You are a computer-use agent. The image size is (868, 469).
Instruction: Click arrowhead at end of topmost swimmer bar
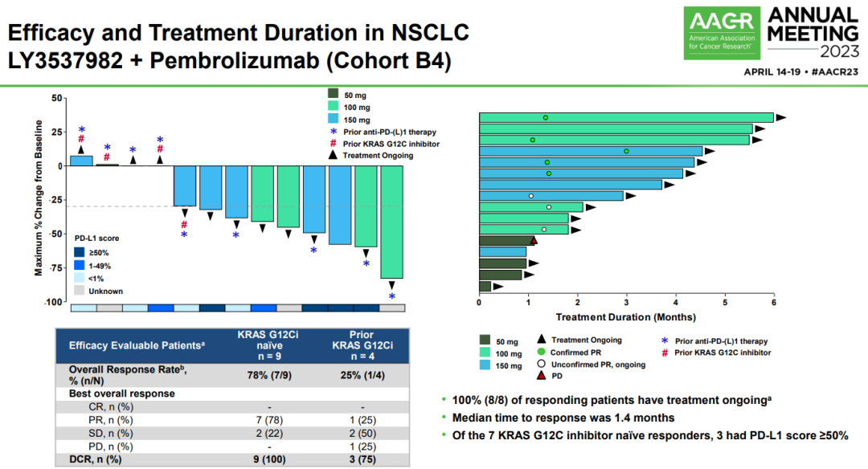click(780, 118)
